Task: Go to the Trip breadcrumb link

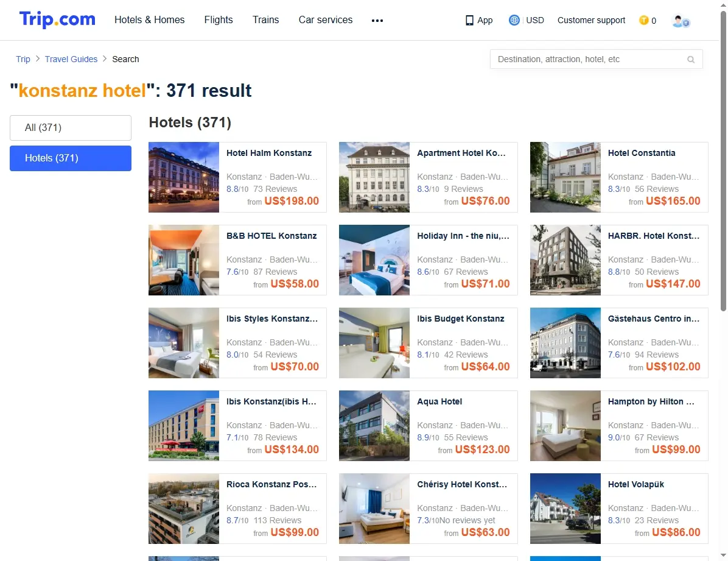Action: tap(23, 59)
